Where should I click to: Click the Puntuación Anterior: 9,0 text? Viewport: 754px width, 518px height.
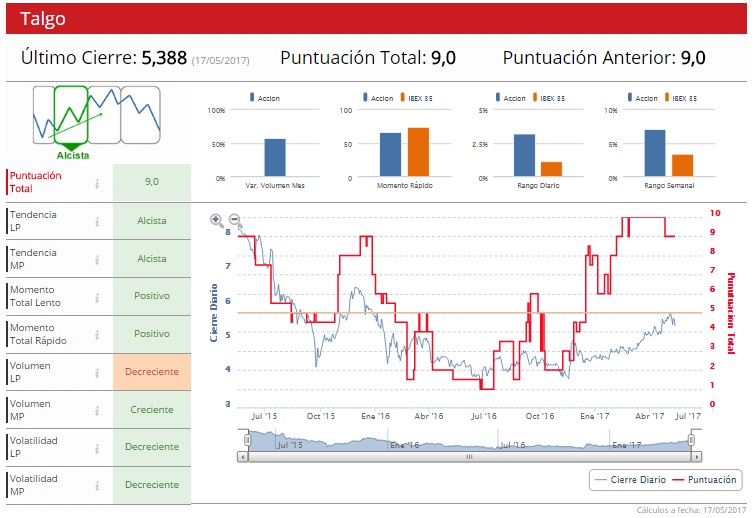point(604,58)
